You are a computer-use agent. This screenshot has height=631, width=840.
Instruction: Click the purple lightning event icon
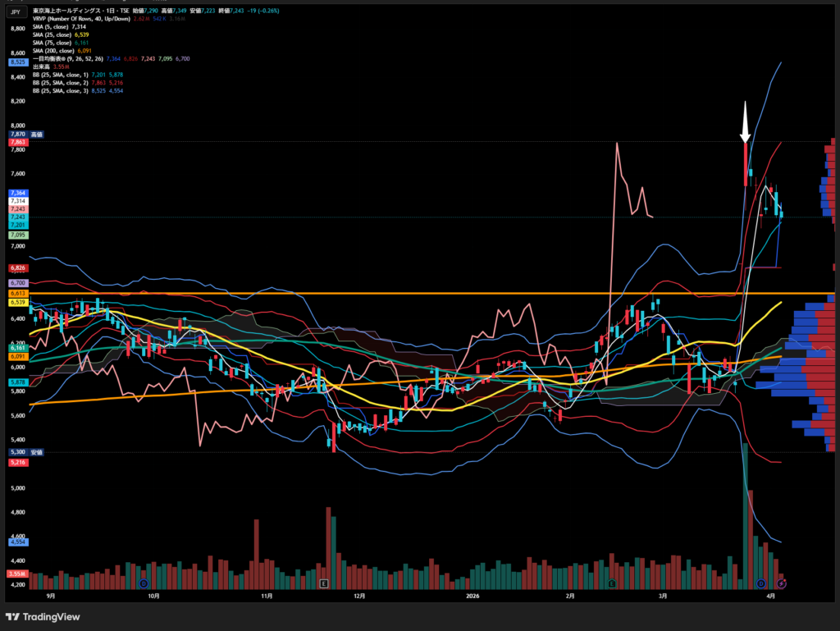coord(781,583)
